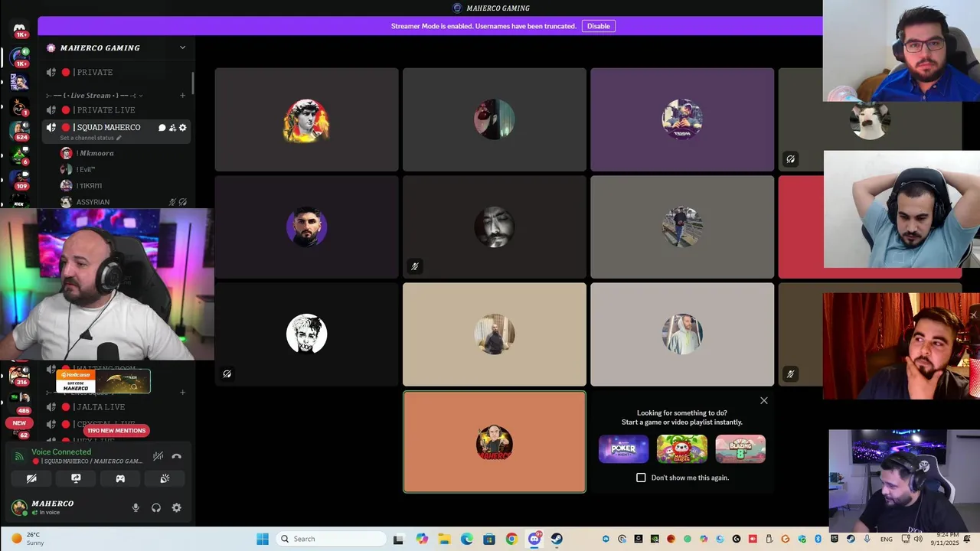Click the Hellcase MAHERCO code banner
This screenshot has height=551, width=980.
pyautogui.click(x=103, y=381)
